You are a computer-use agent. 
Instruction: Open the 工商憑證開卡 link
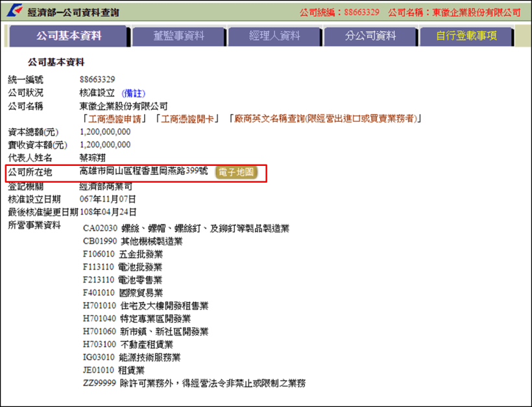[x=187, y=119]
